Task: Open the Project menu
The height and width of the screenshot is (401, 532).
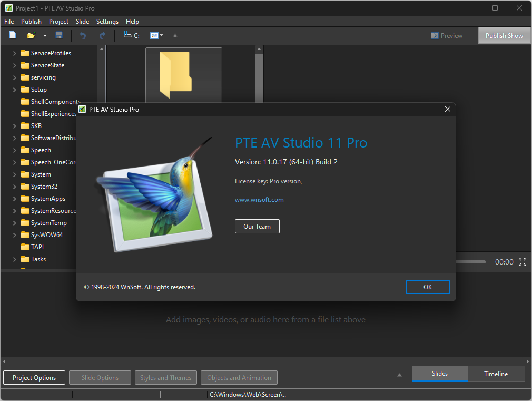Action: pos(58,22)
